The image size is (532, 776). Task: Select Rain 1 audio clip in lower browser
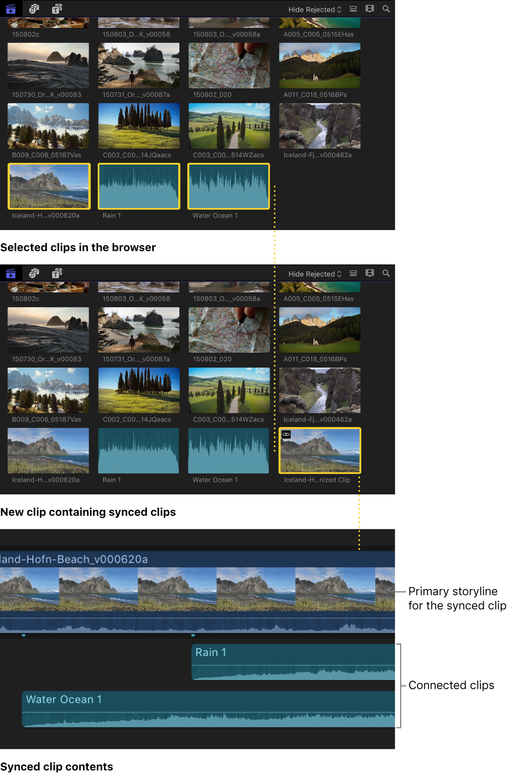pos(139,451)
